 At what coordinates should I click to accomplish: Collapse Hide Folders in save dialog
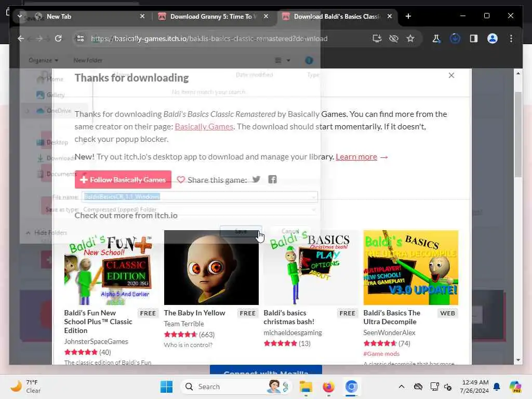47,233
